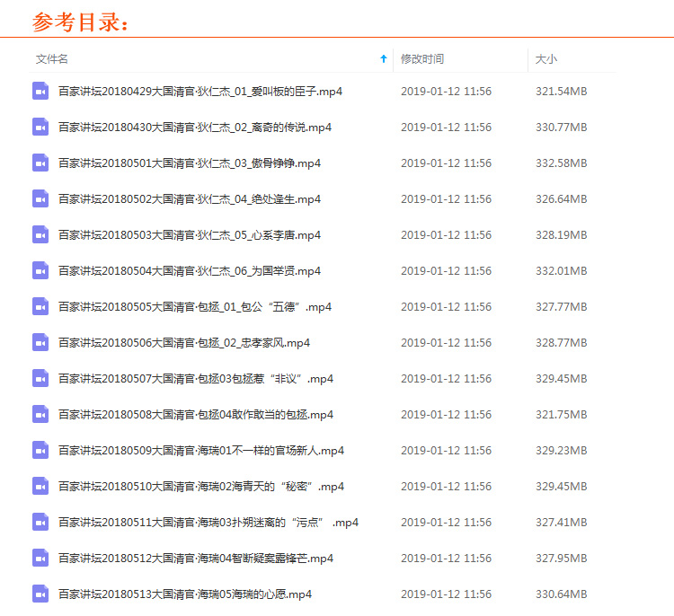The width and height of the screenshot is (674, 616).
Task: Click video icon beside 海瑞03扑朔迷离的"污点"
Action: click(x=40, y=522)
